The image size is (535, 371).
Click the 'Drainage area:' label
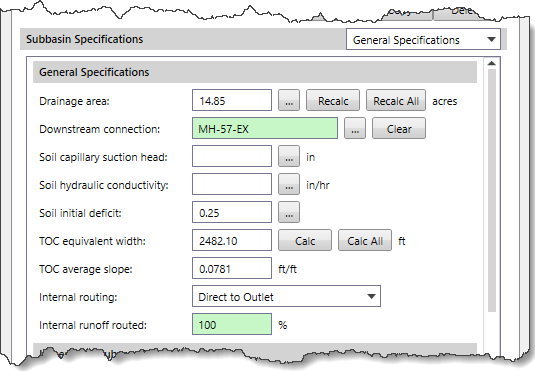tap(74, 101)
